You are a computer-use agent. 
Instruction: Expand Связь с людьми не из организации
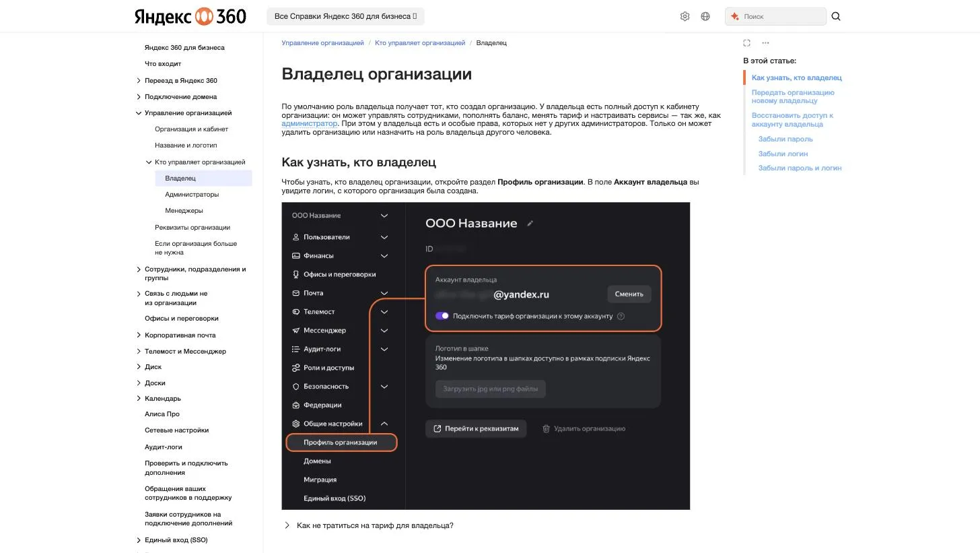[x=139, y=294]
